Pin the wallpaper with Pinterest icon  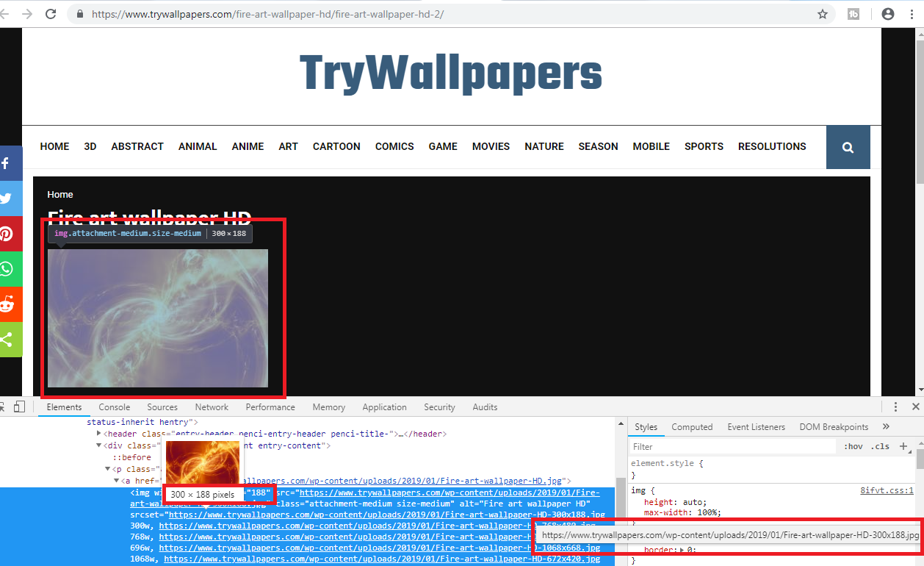(x=6, y=234)
